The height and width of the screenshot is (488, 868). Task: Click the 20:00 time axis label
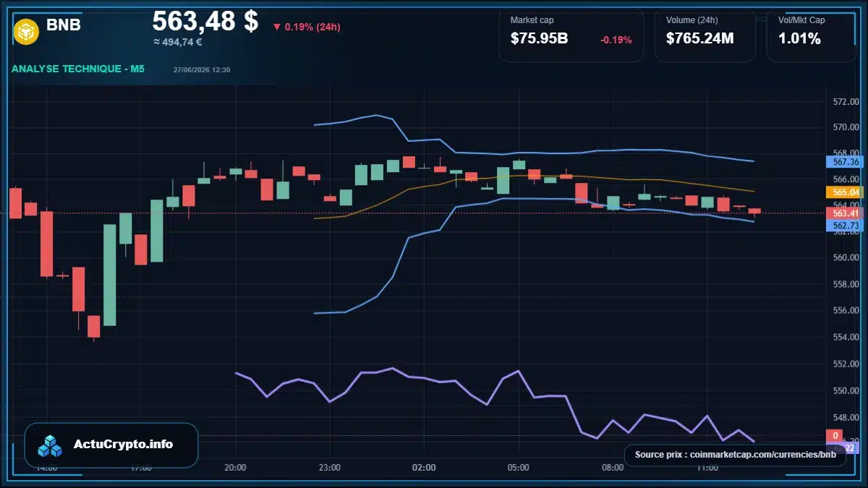[x=236, y=468]
